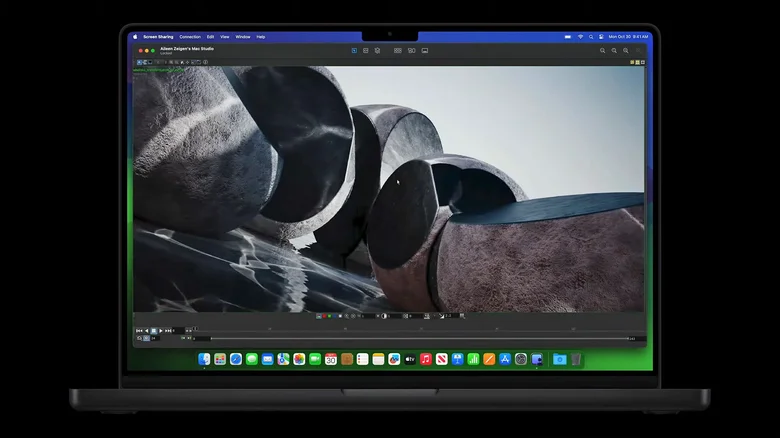Viewport: 780px width, 438px height.
Task: Open Finder from the Dock
Action: point(204,359)
